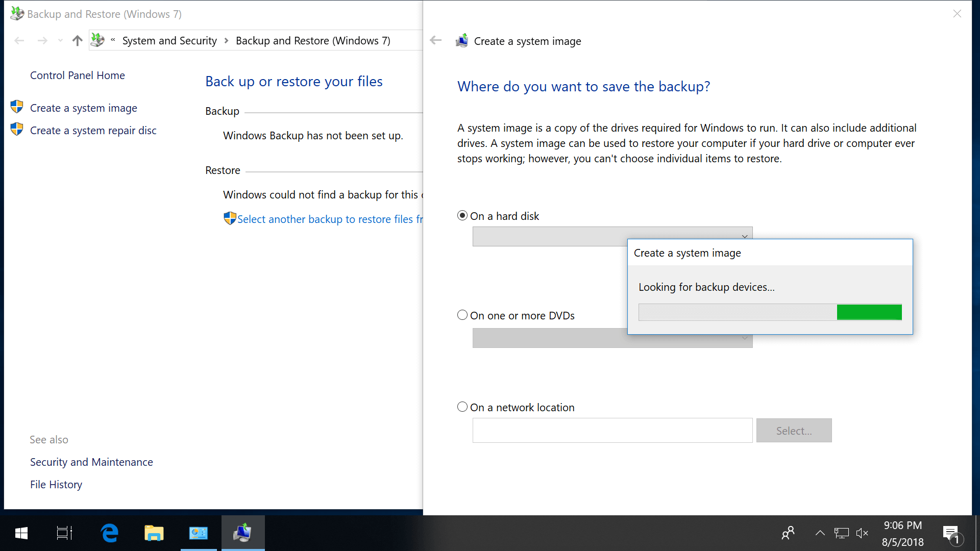
Task: Switch to system image wizard taskbar icon
Action: [243, 533]
